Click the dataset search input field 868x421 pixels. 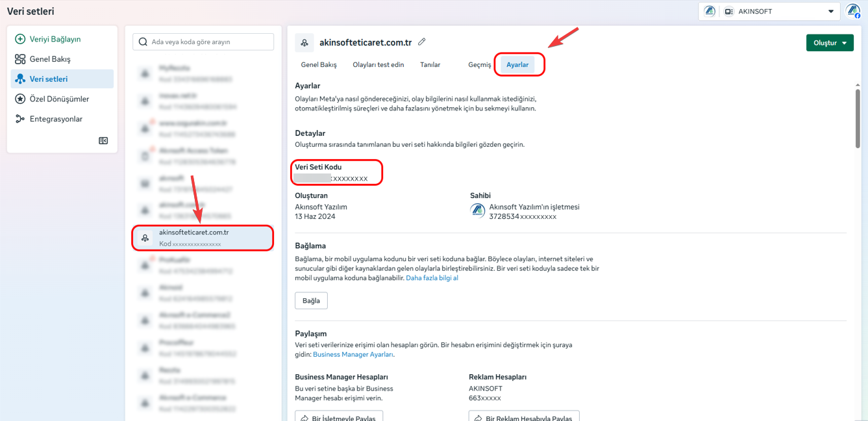[x=204, y=42]
